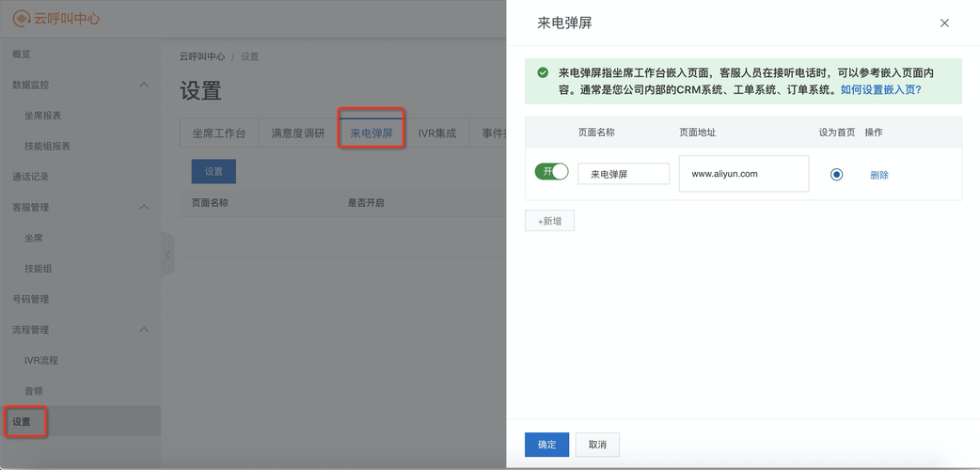
Task: Select the 设为首页 radio button
Action: coord(836,175)
